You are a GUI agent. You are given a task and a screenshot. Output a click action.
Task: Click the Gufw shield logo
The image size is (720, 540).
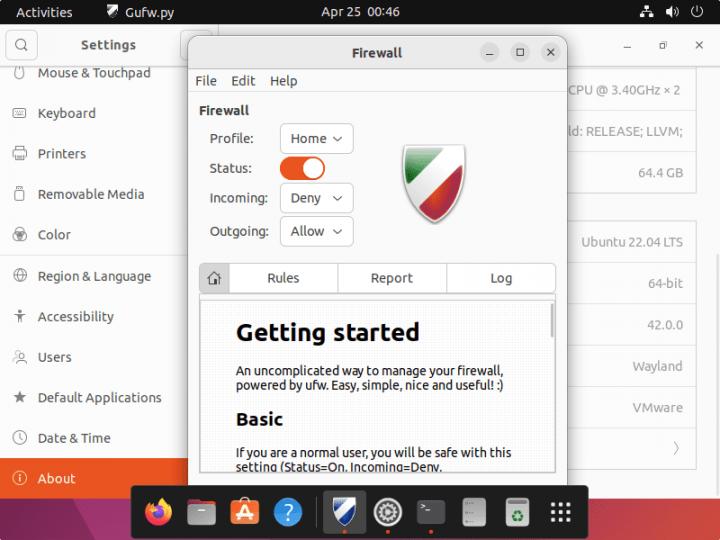[x=433, y=182]
